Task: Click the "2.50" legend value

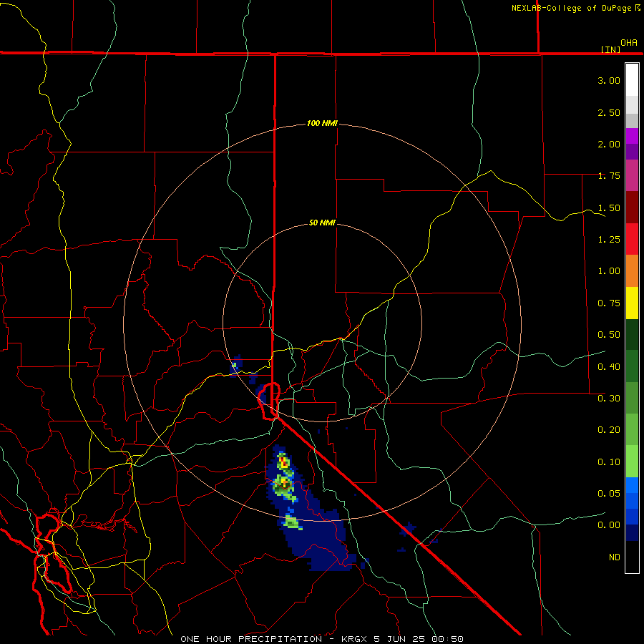Action: tap(609, 112)
